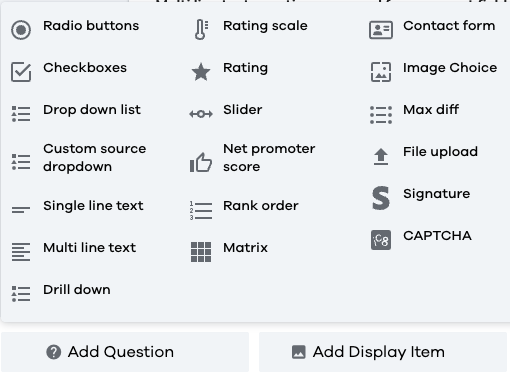The height and width of the screenshot is (374, 510).
Task: Choose the Rating scale thermometer icon
Action: [201, 30]
